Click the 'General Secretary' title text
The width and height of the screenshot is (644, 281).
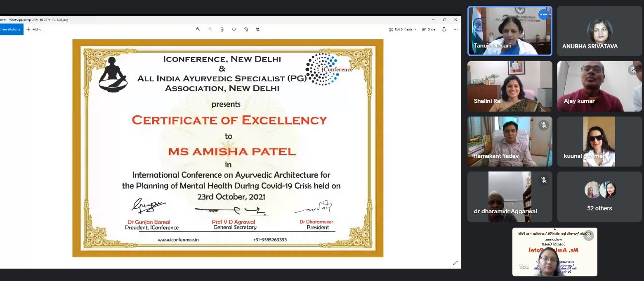point(235,227)
